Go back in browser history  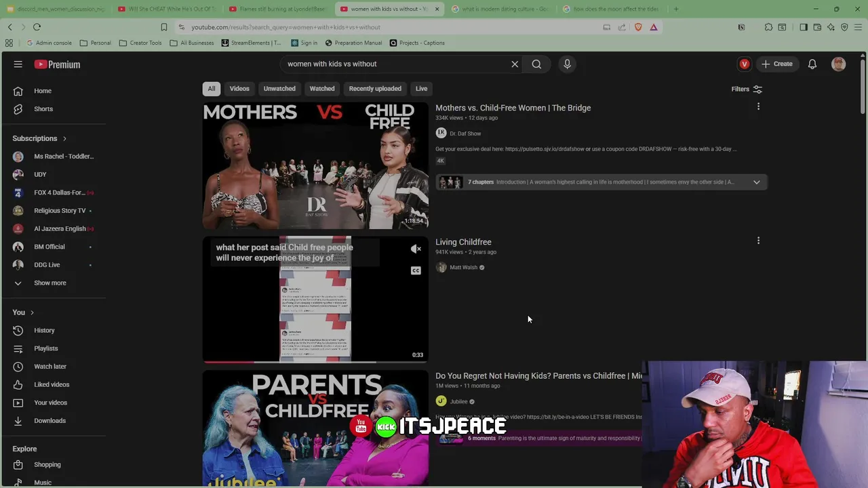pos(9,27)
